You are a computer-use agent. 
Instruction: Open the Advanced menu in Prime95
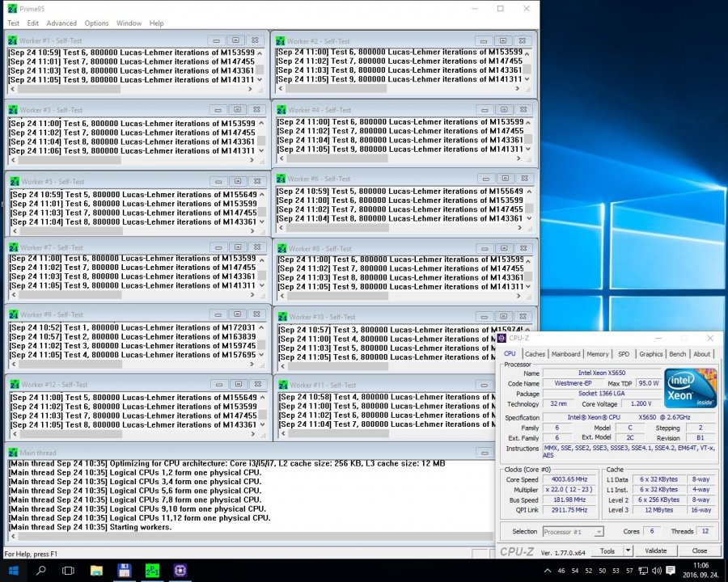coord(61,23)
